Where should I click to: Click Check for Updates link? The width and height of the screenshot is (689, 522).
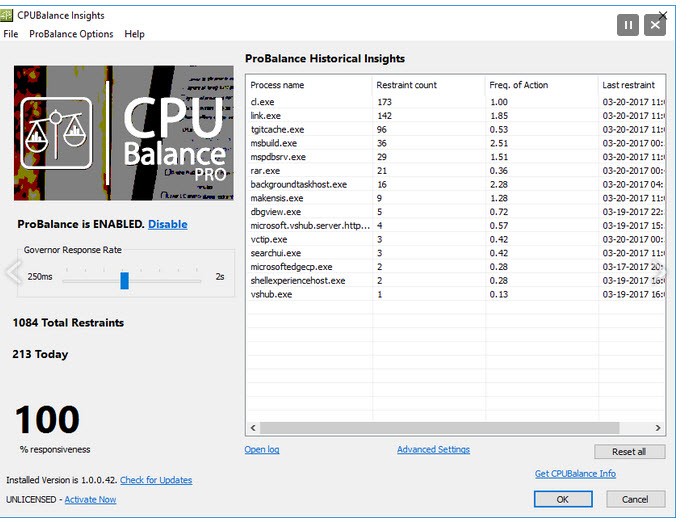pos(156,480)
